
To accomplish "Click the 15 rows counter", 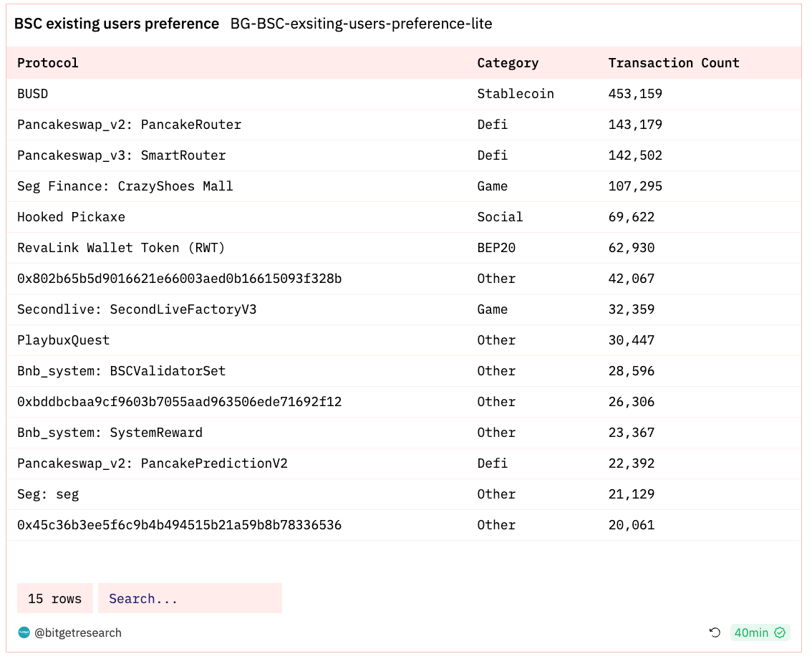I will [55, 598].
